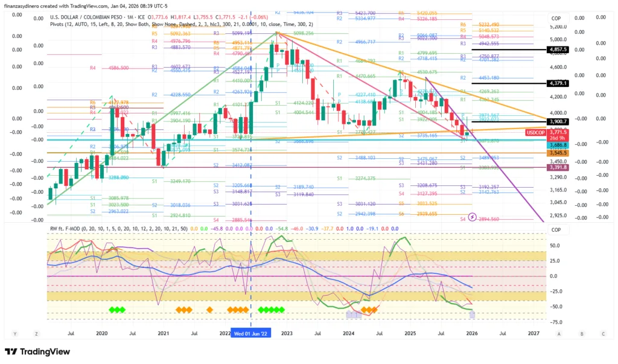Open the COP selector in the indicator pane
The width and height of the screenshot is (618, 364).
click(x=556, y=230)
